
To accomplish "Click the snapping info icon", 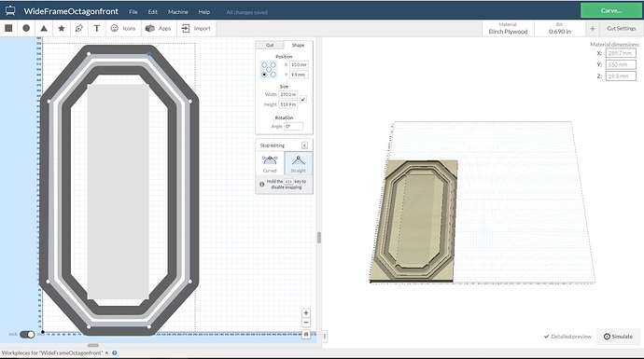I will tap(261, 185).
